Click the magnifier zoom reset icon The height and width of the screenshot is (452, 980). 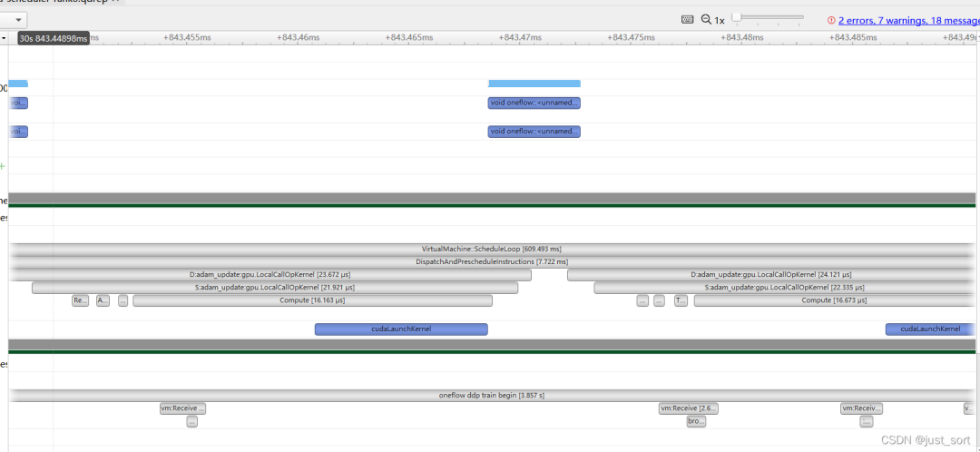coord(706,19)
